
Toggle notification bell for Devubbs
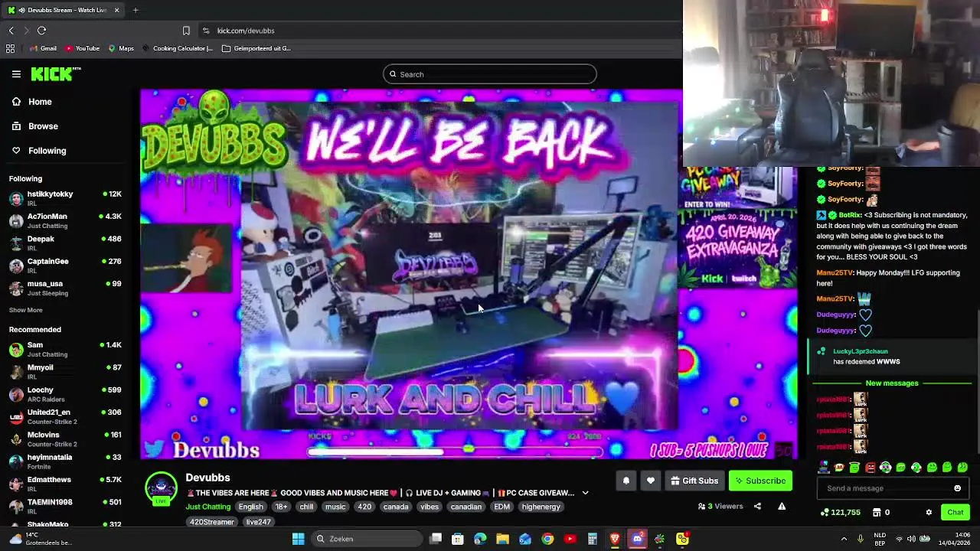pyautogui.click(x=626, y=481)
